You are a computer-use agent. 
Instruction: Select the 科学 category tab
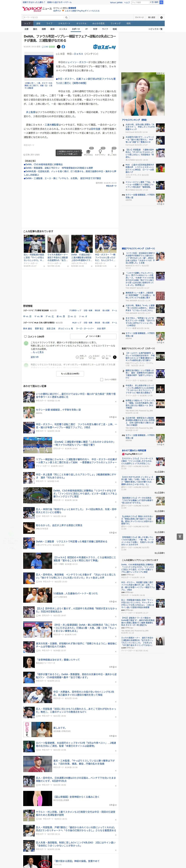(95, 29)
